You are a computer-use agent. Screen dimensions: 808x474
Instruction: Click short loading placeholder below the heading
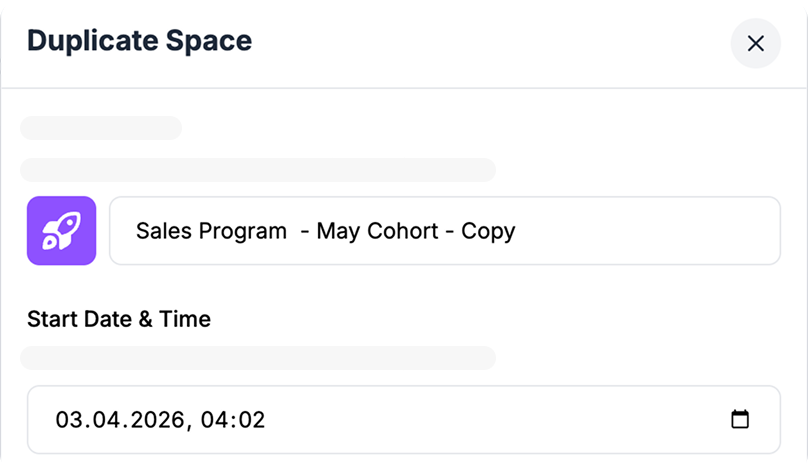coord(101,128)
